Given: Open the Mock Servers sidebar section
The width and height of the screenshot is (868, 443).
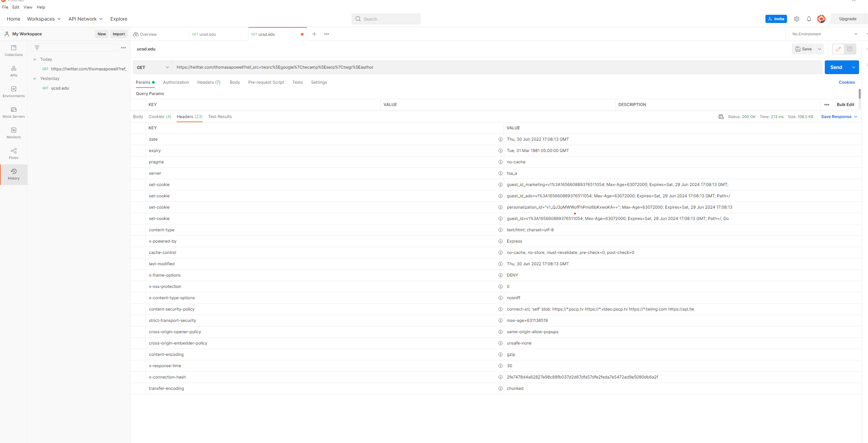Looking at the screenshot, I should point(14,112).
